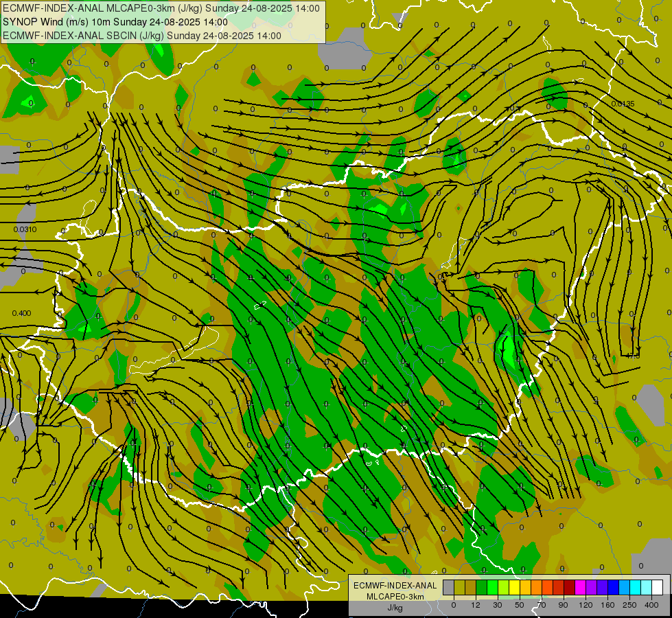Click the J/kg unit label in legend
Viewport: 672px width, 618px height.
395,608
